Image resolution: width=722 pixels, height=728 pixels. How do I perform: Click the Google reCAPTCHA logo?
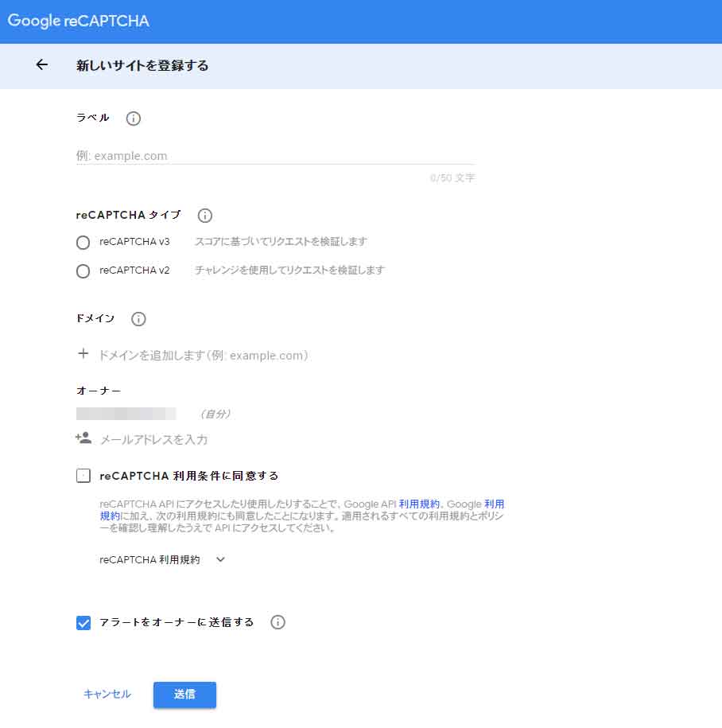coord(79,21)
